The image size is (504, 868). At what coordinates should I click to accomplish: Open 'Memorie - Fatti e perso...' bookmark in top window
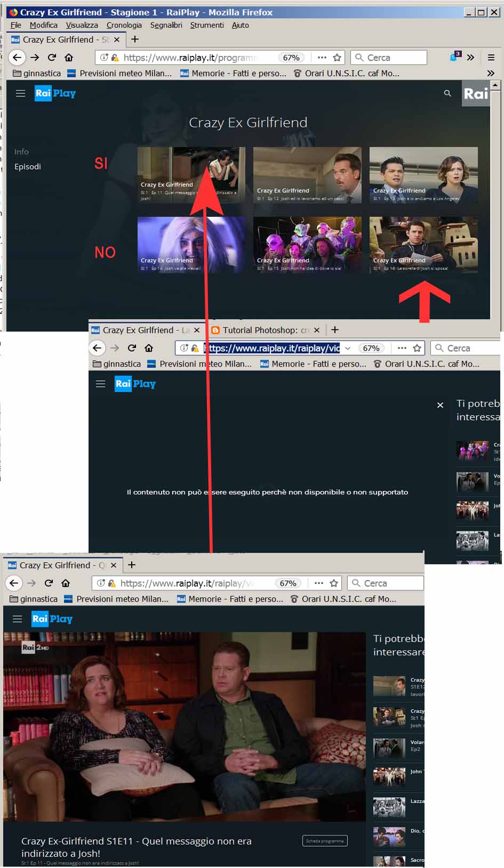(233, 74)
